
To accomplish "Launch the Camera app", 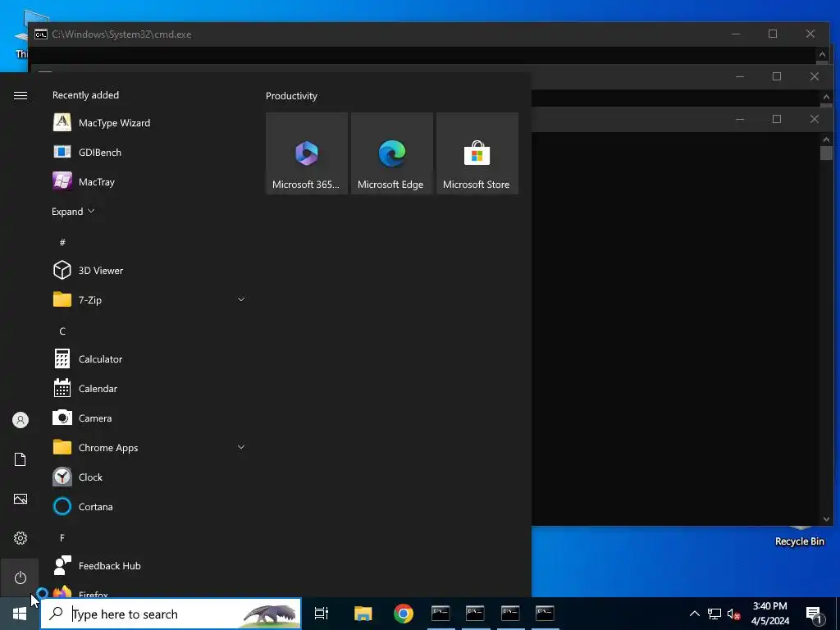I will pos(149,418).
